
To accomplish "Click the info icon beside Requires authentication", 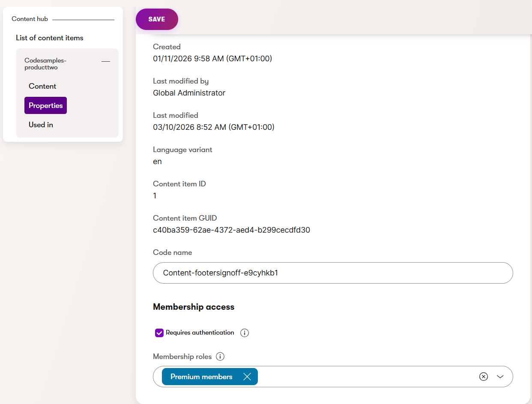I will click(x=244, y=332).
